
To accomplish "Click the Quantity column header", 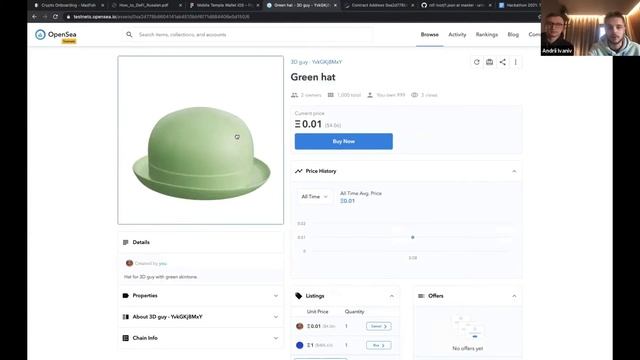I will (x=354, y=311).
